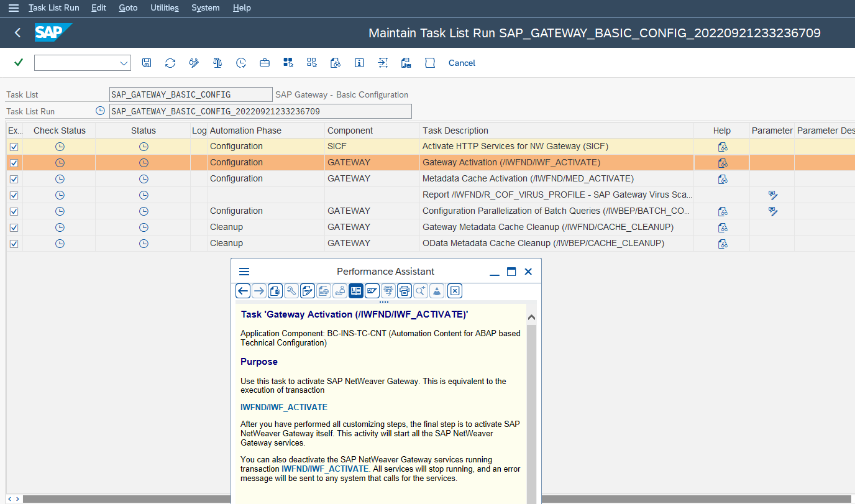Open help for Activate HTTP Services task
This screenshot has height=504, width=855.
(x=723, y=147)
